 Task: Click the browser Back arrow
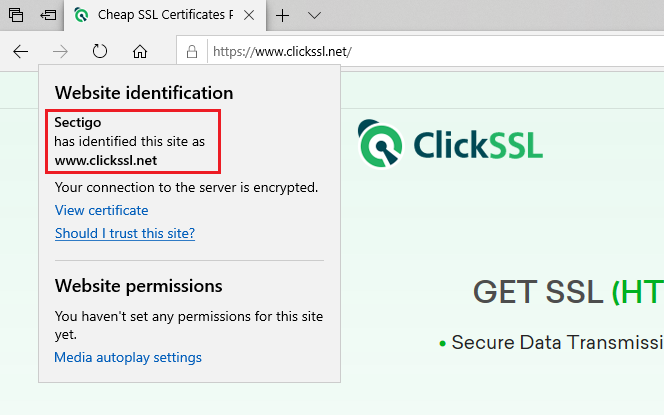tap(20, 52)
